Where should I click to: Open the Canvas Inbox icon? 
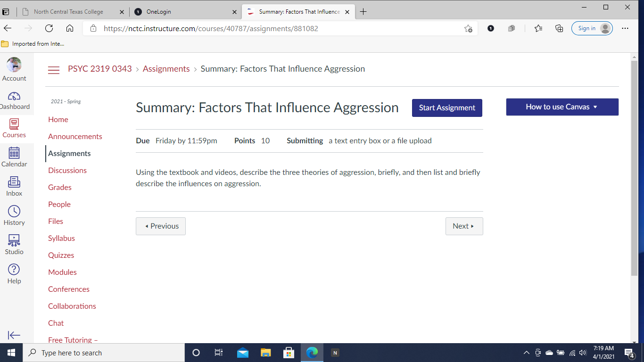(14, 182)
